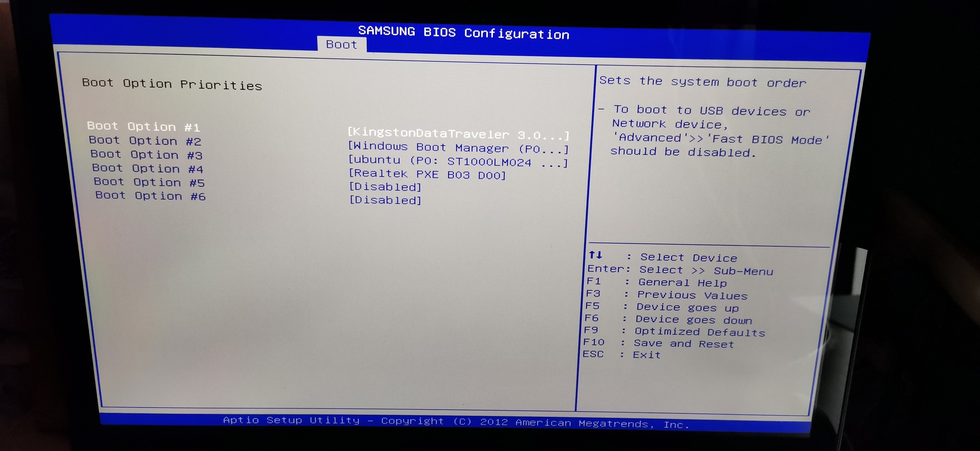The width and height of the screenshot is (980, 451).
Task: Open Disabled value for Boot Option #6
Action: tap(385, 200)
